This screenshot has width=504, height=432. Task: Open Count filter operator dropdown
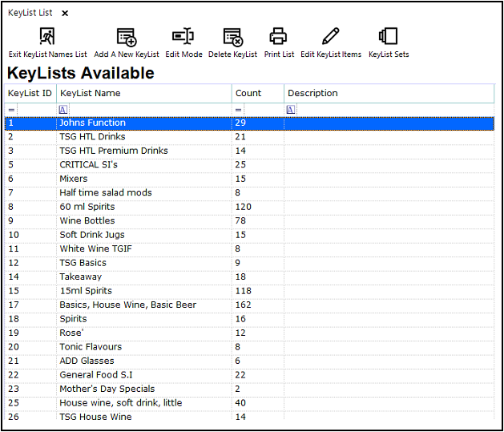239,109
